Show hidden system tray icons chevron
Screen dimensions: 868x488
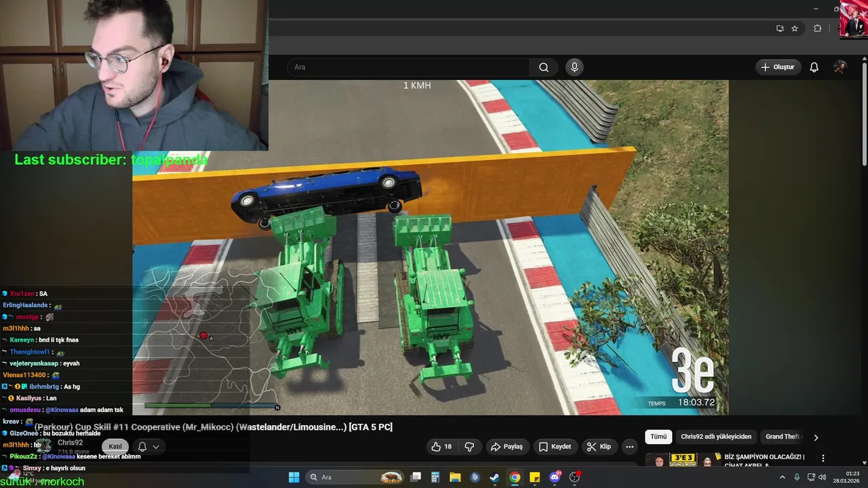coord(782,477)
